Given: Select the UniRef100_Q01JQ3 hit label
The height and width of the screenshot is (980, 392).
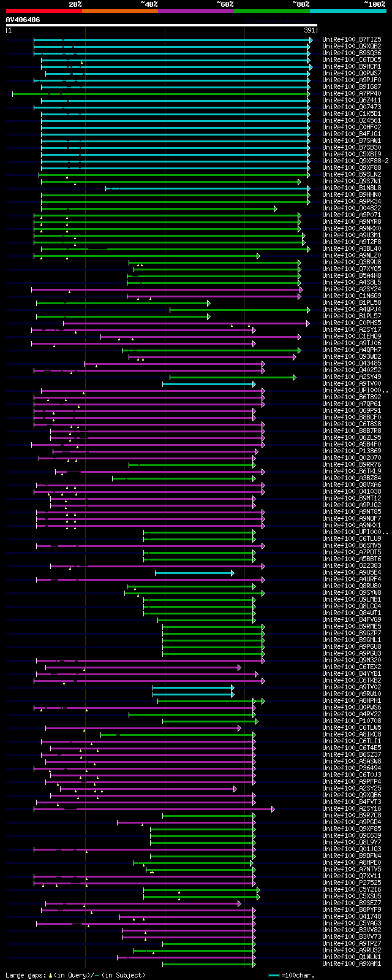Looking at the screenshot, I should [x=352, y=849].
